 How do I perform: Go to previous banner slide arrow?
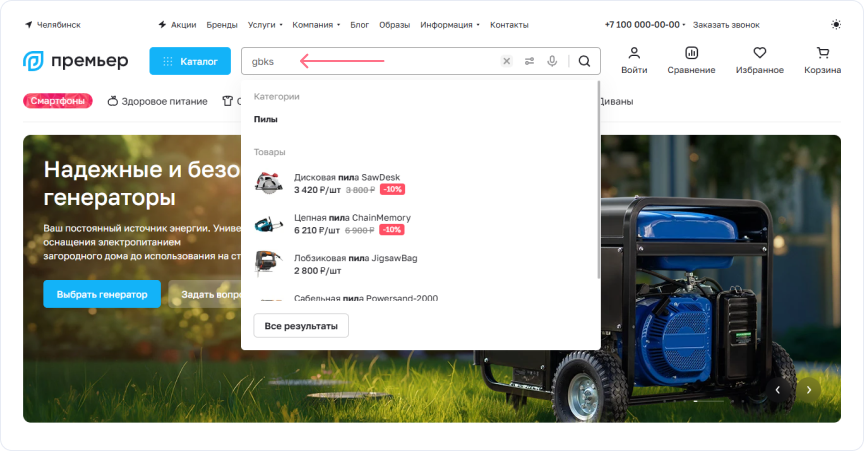777,390
